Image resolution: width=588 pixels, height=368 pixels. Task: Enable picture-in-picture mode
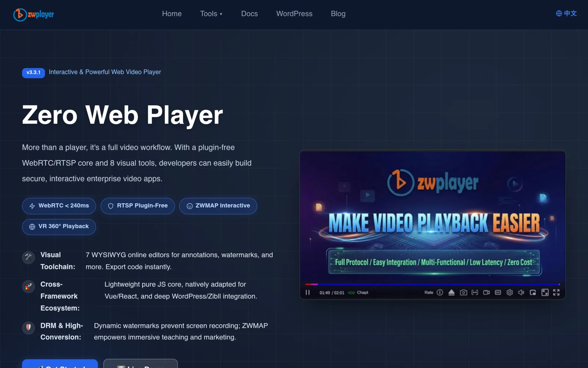(x=533, y=292)
